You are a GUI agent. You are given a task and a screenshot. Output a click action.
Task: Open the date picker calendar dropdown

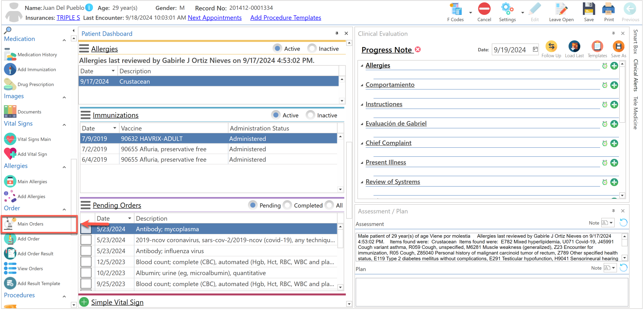point(535,49)
